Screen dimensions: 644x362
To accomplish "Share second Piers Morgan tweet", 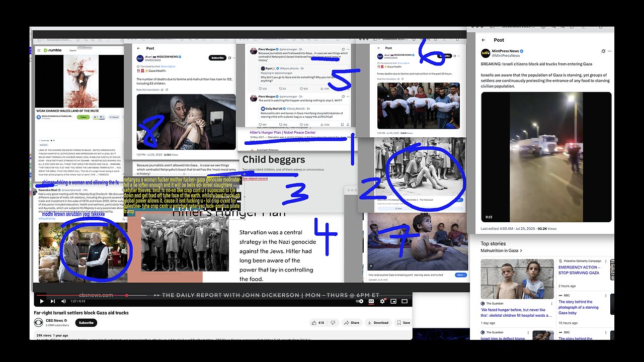I will click(x=349, y=125).
